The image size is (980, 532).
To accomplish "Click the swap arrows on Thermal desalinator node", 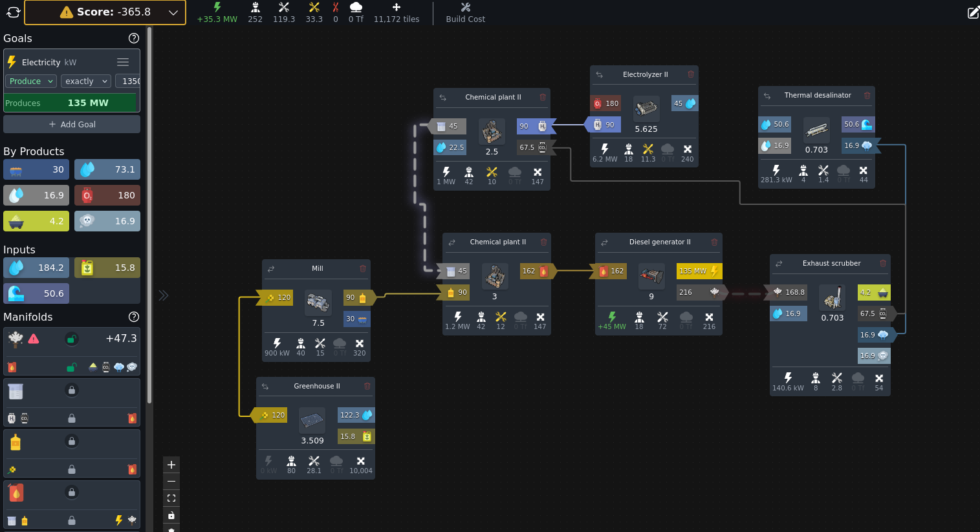I will click(x=767, y=96).
